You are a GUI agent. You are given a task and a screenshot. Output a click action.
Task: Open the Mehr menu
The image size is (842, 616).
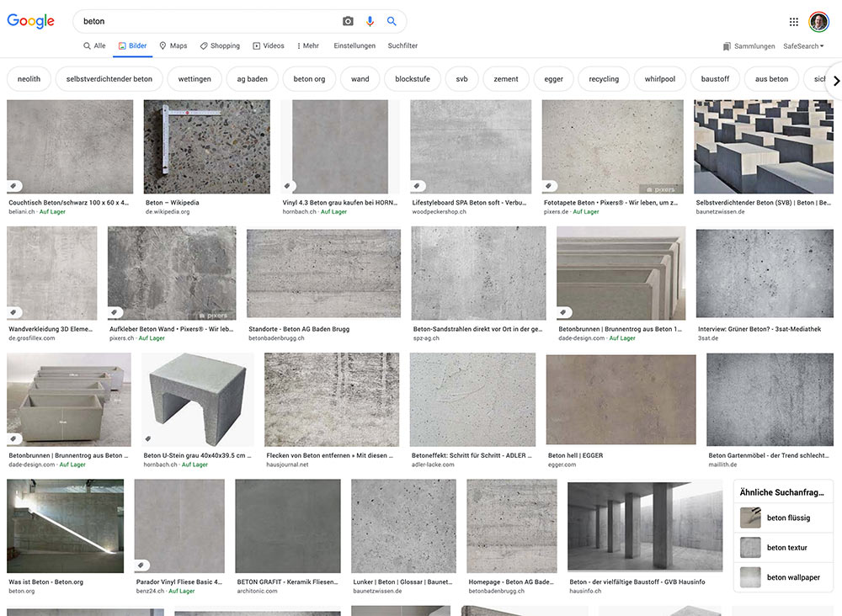point(307,46)
